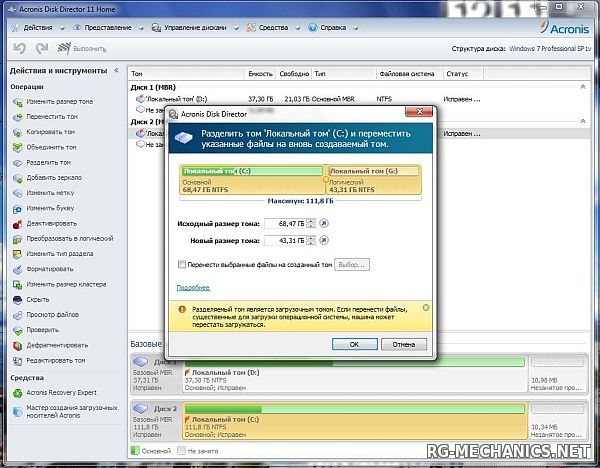Screen dimensions: 600x468
Task: Adjust the new volume size spinner
Action: [311, 240]
